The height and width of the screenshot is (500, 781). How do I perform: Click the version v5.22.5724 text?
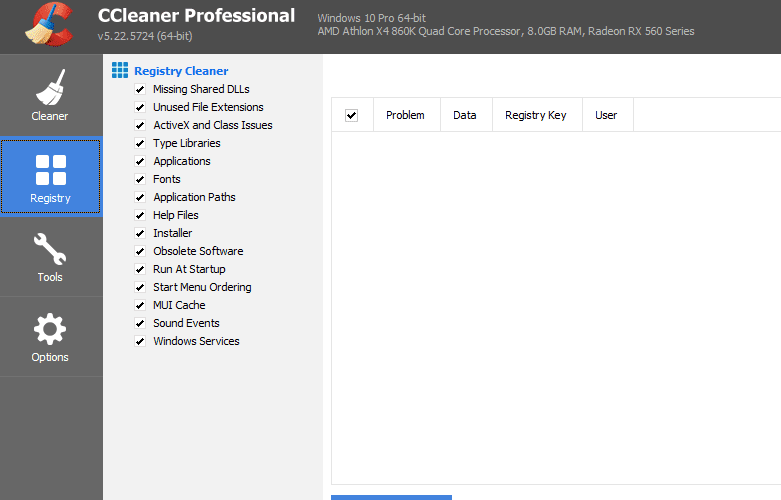tap(145, 36)
